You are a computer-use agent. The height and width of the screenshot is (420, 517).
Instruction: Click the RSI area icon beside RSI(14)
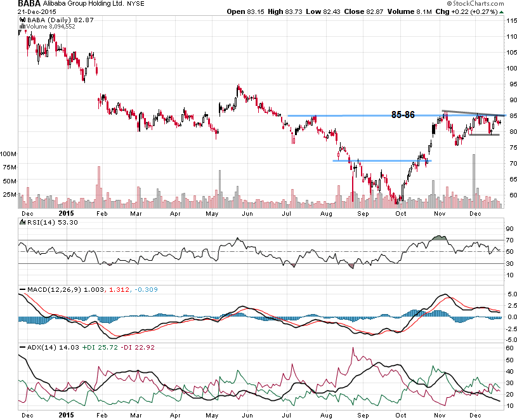click(23, 222)
